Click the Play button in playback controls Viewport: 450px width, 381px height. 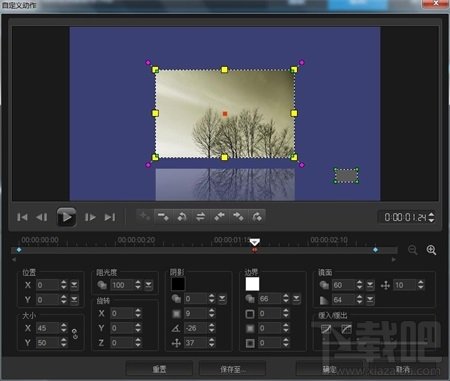pos(66,217)
